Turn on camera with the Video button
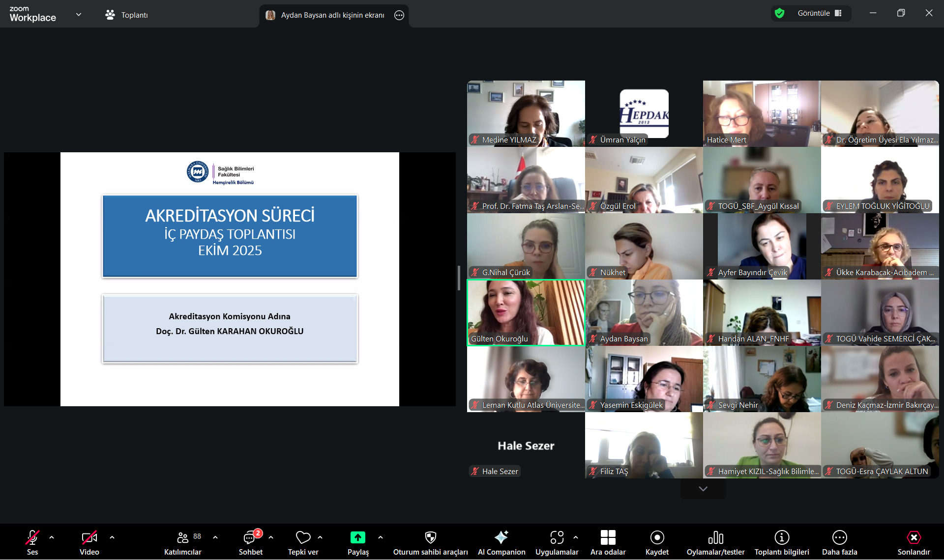This screenshot has width=944, height=560. tap(89, 537)
